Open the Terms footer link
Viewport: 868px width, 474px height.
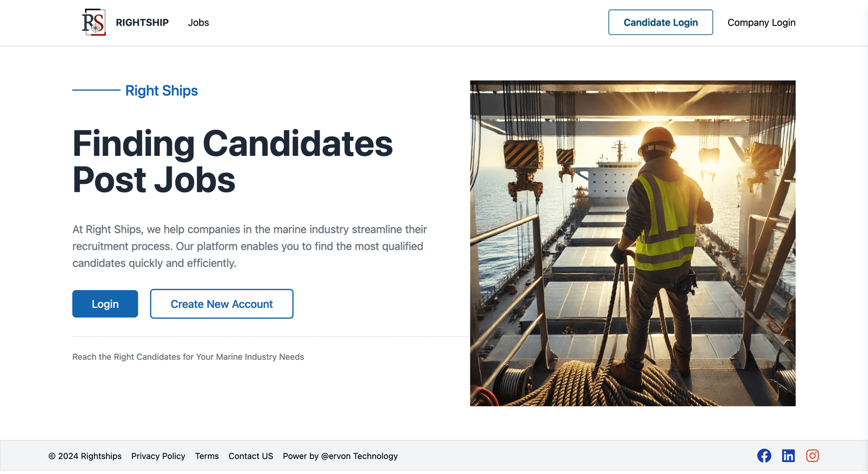pos(207,456)
